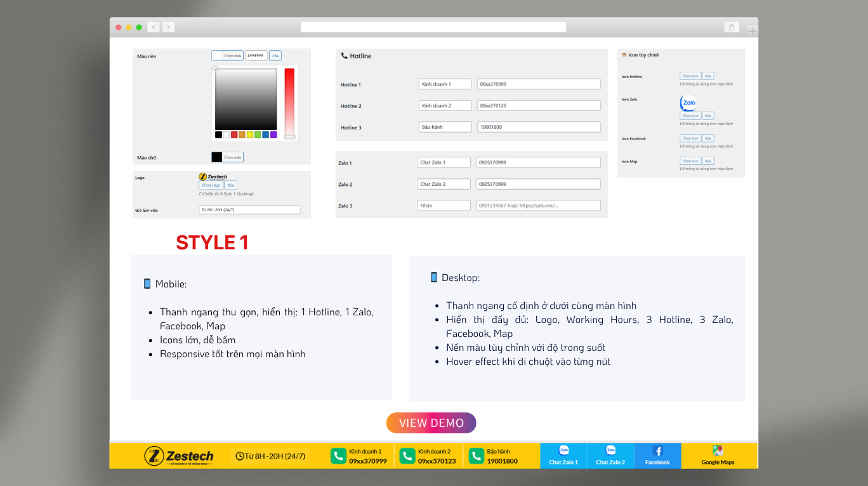868x486 pixels.
Task: Click the palette icon beside Icon tùy chỉnh
Action: [x=623, y=55]
